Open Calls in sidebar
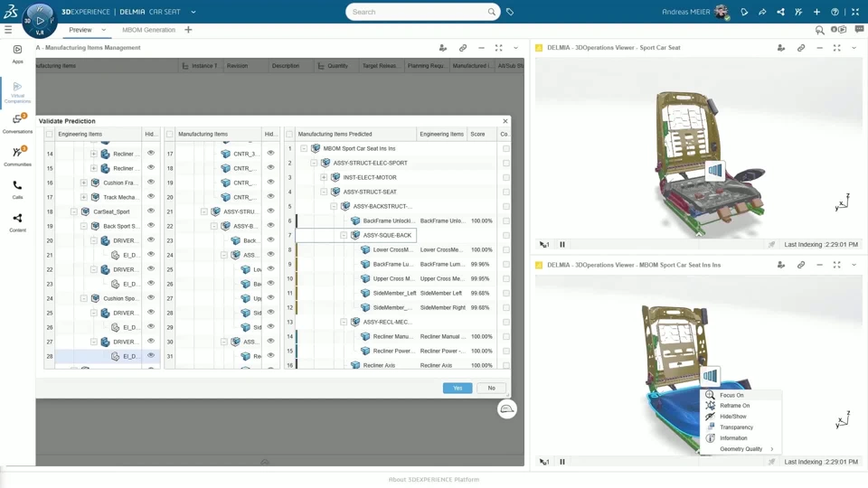The width and height of the screenshot is (868, 488). click(x=18, y=189)
